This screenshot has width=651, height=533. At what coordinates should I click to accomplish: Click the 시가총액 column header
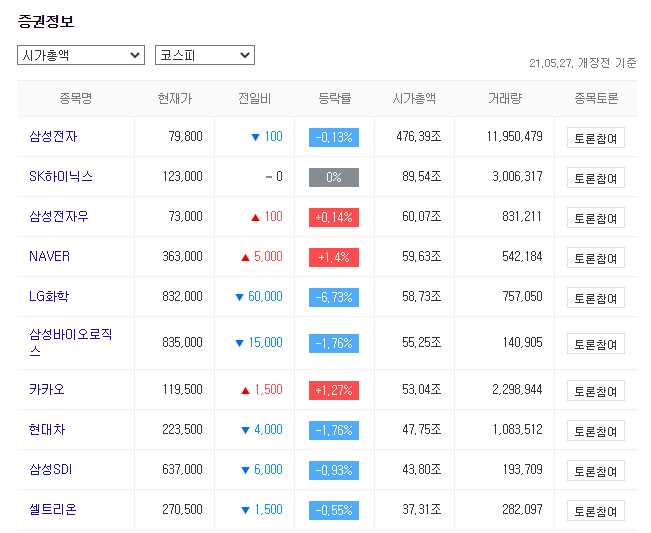(414, 98)
